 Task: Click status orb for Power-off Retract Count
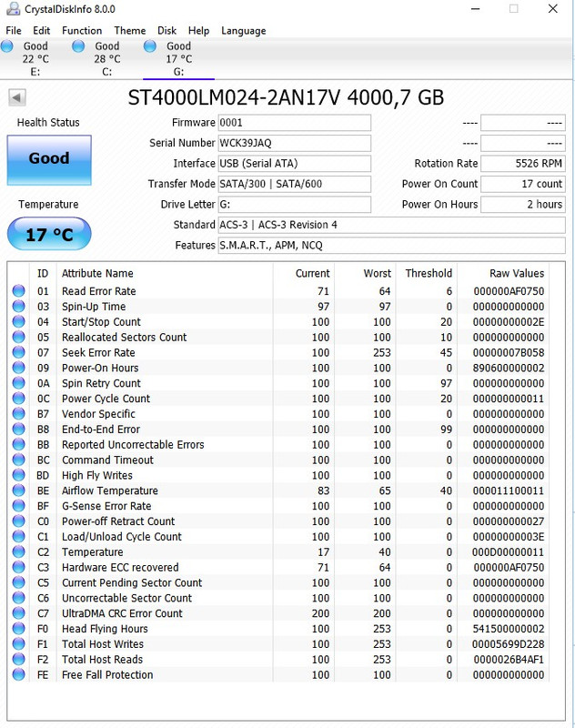(x=18, y=521)
